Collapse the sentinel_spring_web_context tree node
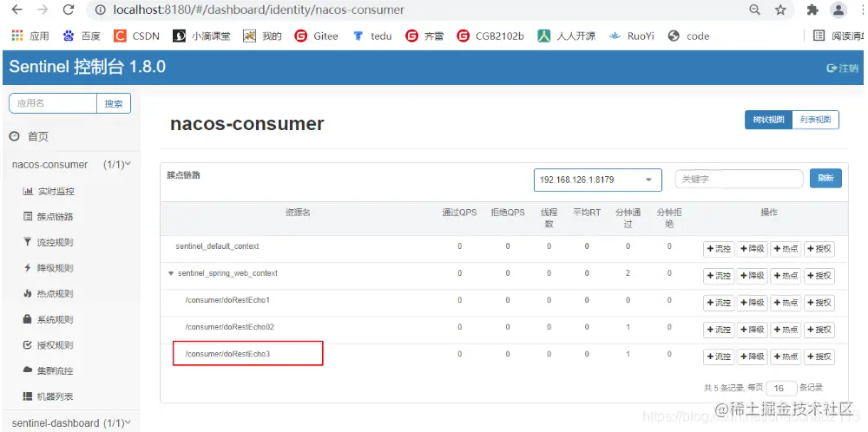This screenshot has width=868, height=432. [171, 273]
